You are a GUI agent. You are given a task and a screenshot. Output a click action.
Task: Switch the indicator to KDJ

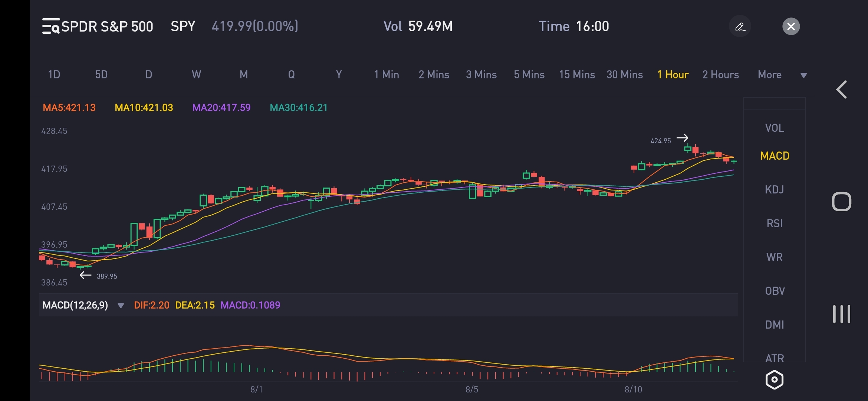coord(775,190)
